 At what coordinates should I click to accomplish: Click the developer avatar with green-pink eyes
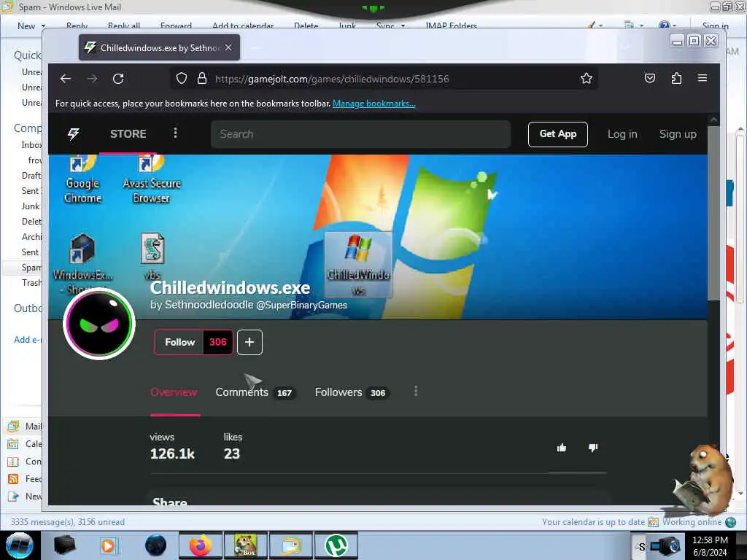tap(99, 324)
